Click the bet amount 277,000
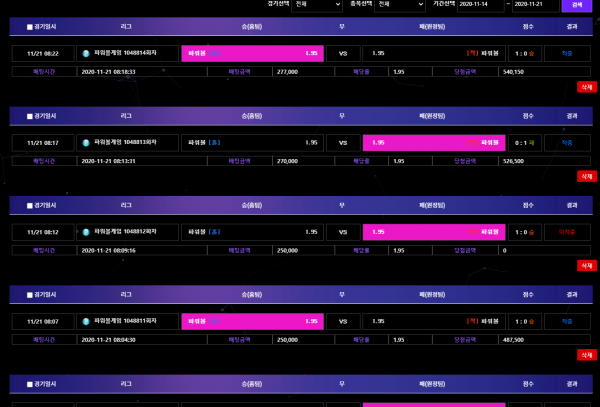This screenshot has height=407, width=600. coord(287,72)
